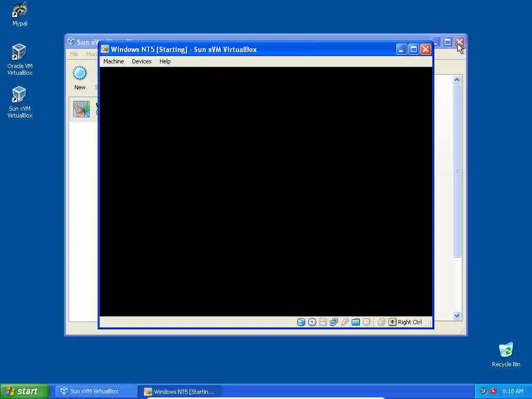Click the shared folders status icon
The width and height of the screenshot is (532, 399).
pyautogui.click(x=355, y=322)
